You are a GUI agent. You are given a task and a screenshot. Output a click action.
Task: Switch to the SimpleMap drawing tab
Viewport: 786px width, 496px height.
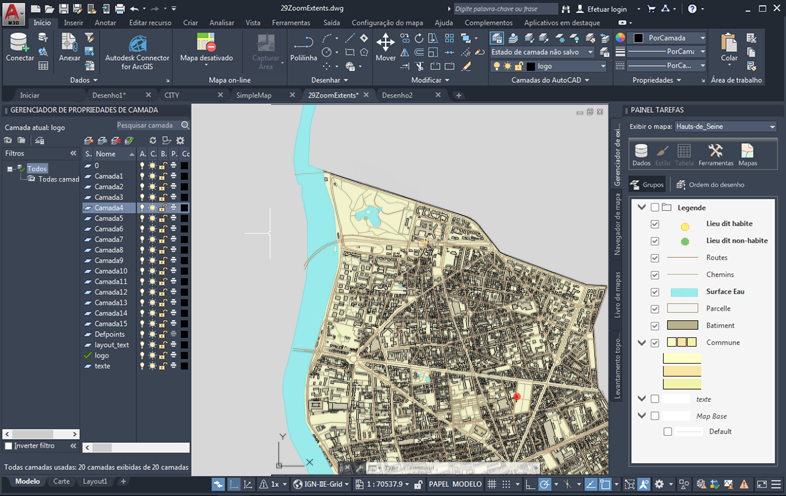(253, 95)
